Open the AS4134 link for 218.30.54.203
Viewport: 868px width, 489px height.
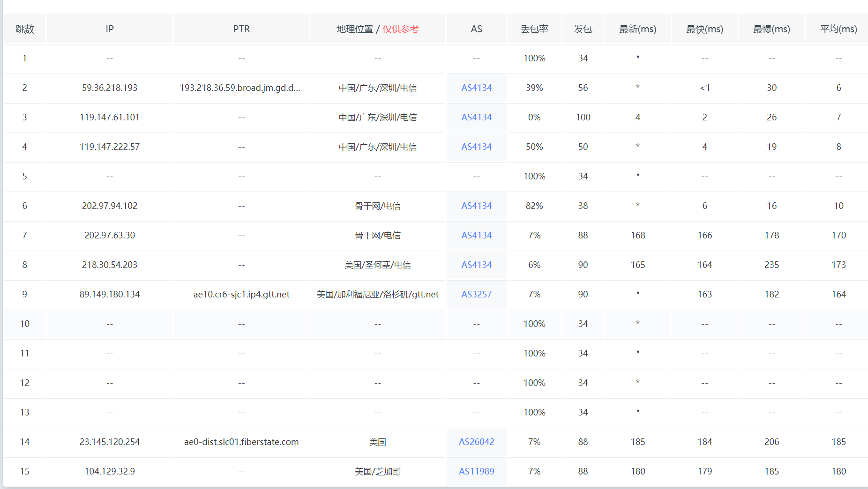[476, 265]
